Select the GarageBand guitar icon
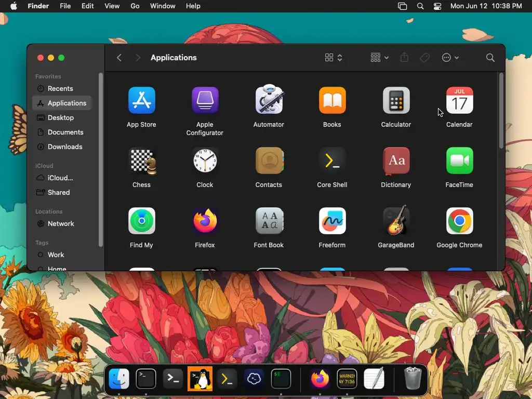This screenshot has height=399, width=532. pyautogui.click(x=396, y=220)
